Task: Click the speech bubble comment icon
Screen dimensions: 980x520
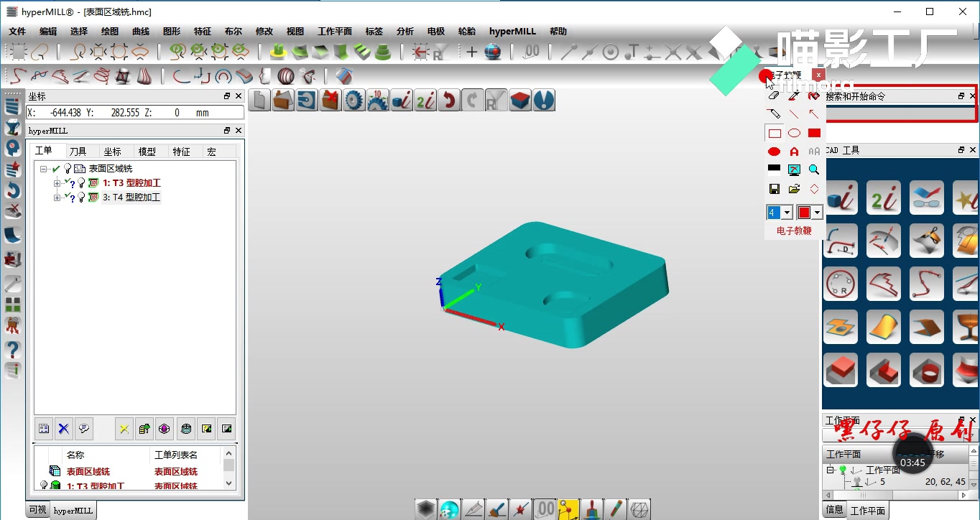Action: tap(84, 429)
